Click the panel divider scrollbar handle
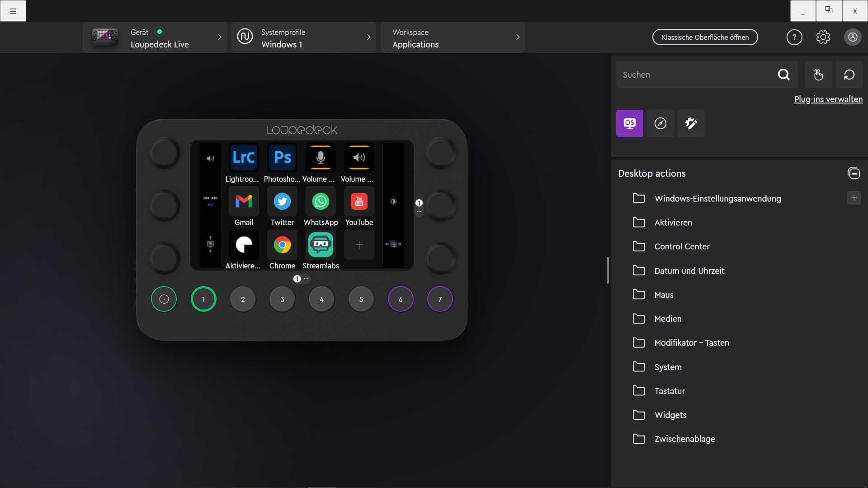 [x=608, y=270]
